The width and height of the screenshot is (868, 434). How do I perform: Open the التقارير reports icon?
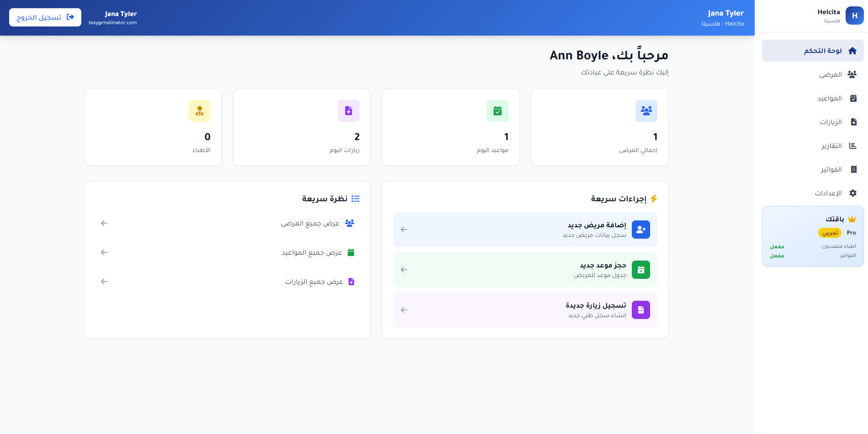[852, 146]
